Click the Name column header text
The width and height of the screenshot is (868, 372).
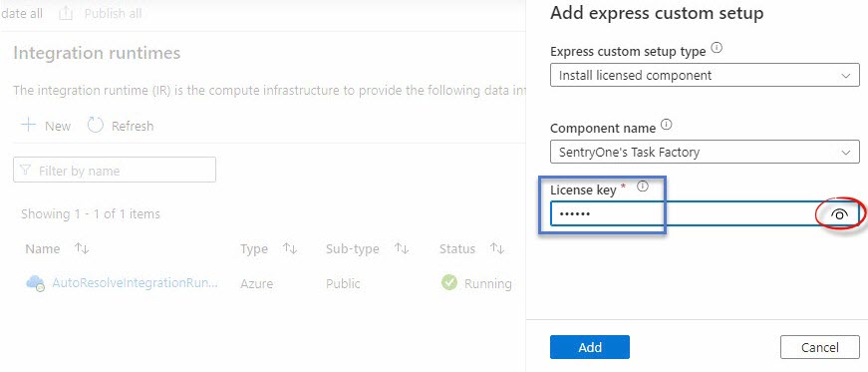43,249
